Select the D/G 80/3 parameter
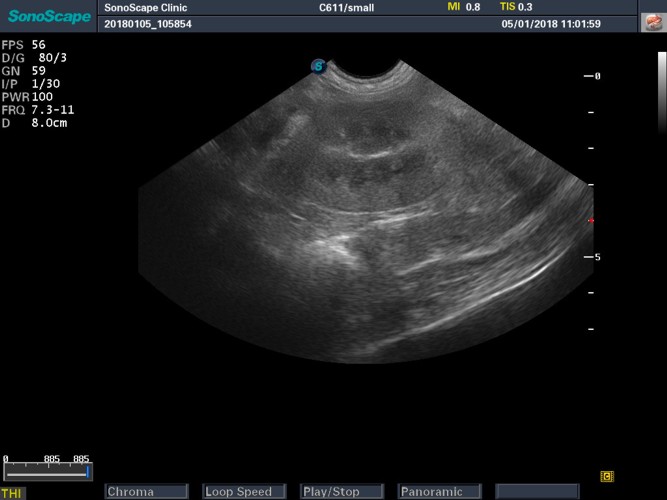Screen dimensions: 667x500 [x=34, y=57]
